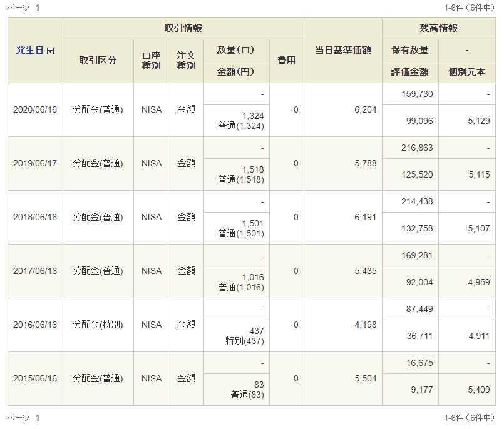This screenshot has width=504, height=429.
Task: Click the 取引区分 column header
Action: pyautogui.click(x=98, y=61)
